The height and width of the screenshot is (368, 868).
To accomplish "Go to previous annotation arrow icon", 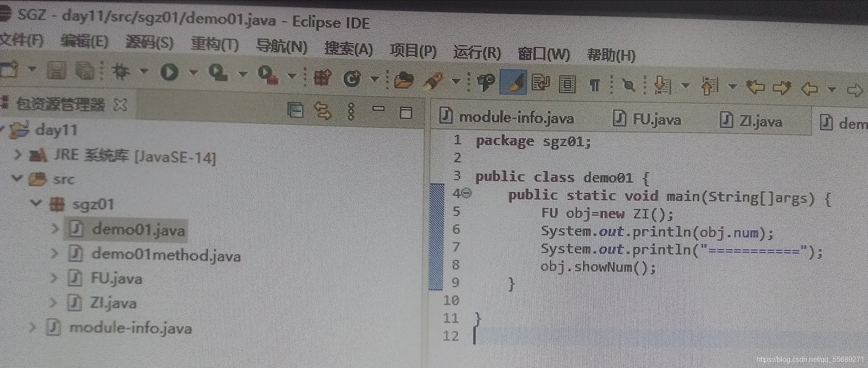I will coord(709,86).
